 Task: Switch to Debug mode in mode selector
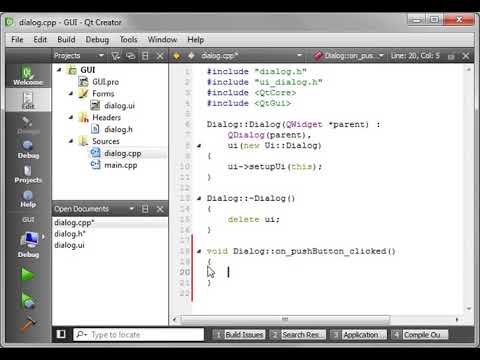(28, 149)
